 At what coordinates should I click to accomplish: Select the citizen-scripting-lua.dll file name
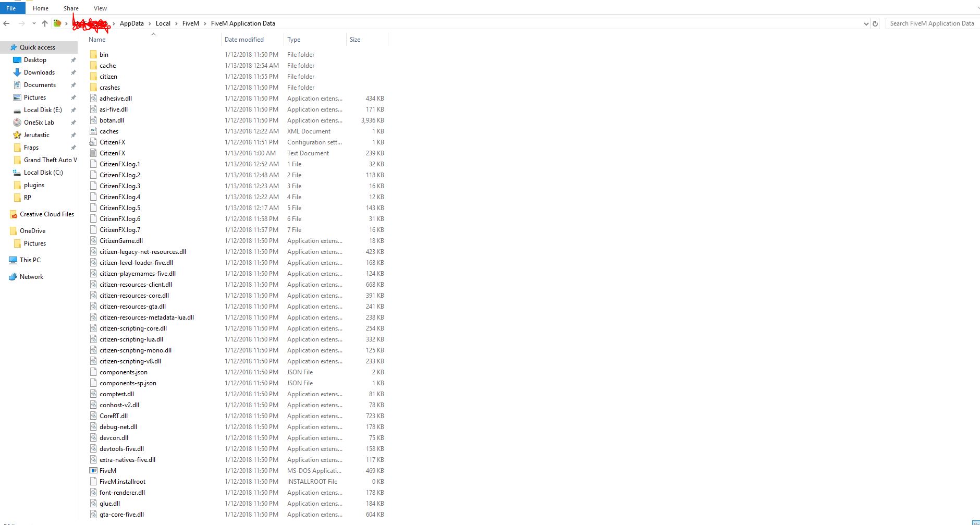(x=131, y=339)
